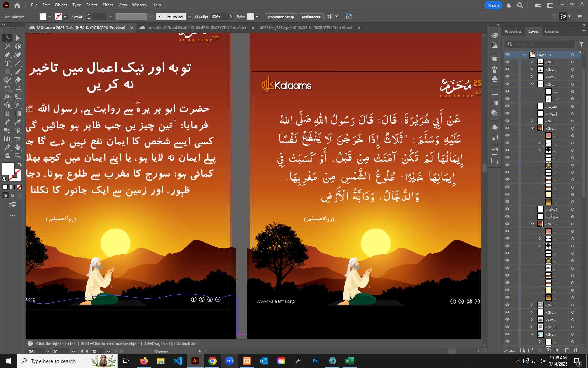Viewport: 588px width, 368px height.
Task: Click the Preferences button
Action: [x=311, y=17]
